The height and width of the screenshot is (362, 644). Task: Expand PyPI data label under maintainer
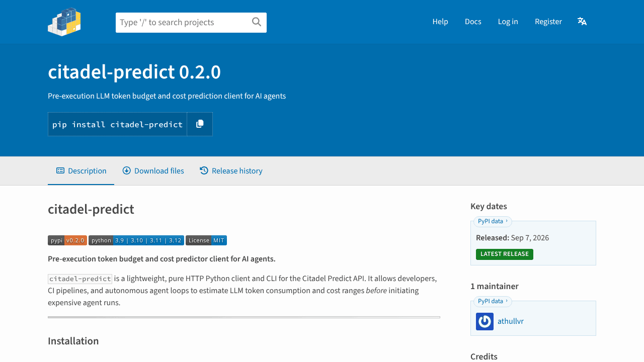[493, 301]
